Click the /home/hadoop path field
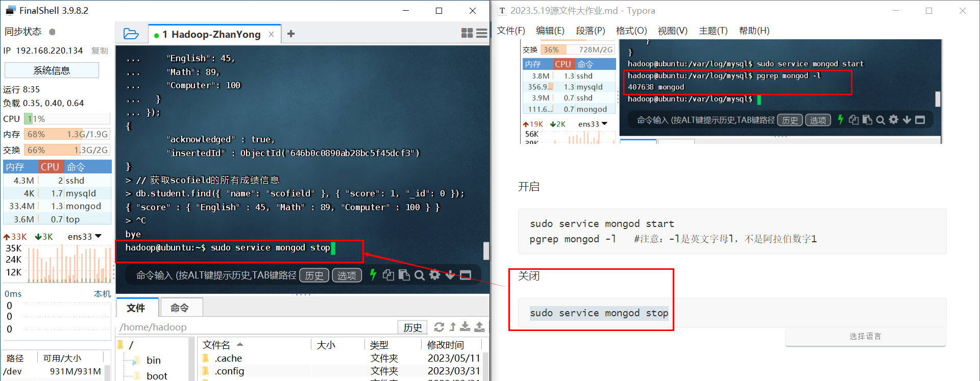Image resolution: width=980 pixels, height=381 pixels. (257, 327)
